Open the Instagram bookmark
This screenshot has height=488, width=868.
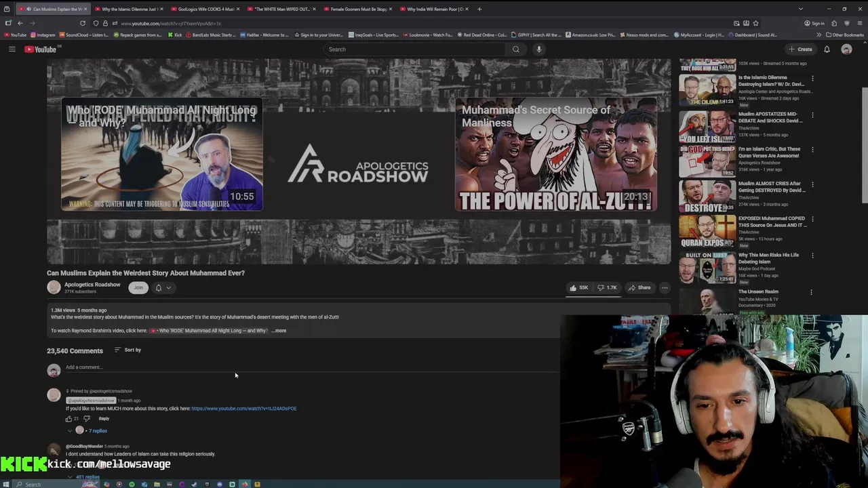43,35
